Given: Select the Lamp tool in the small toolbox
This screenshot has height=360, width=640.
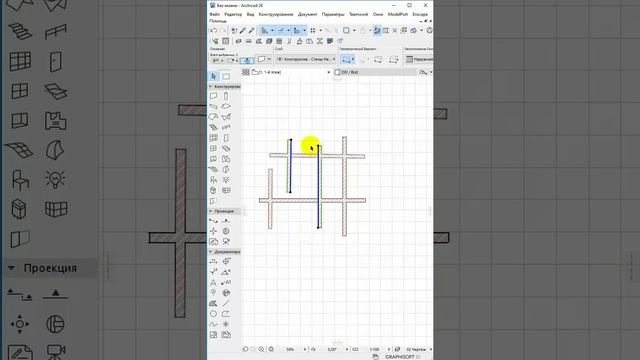Looking at the screenshot, I should pyautogui.click(x=226, y=180).
